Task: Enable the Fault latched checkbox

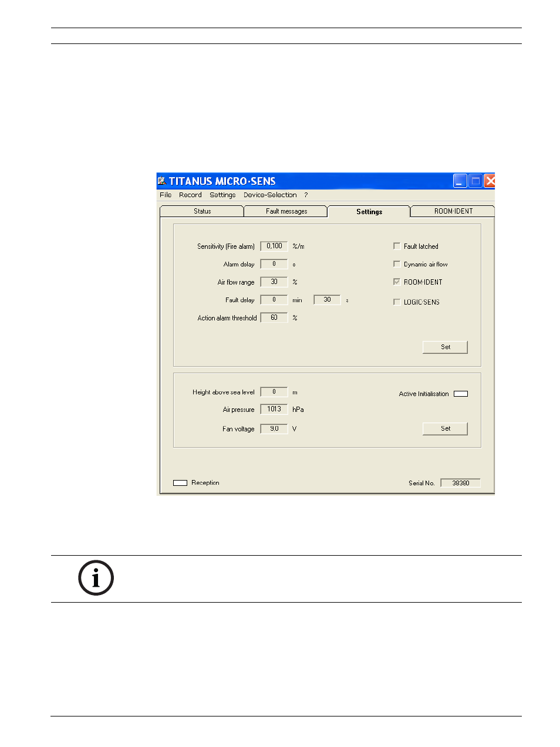Action: pos(397,246)
